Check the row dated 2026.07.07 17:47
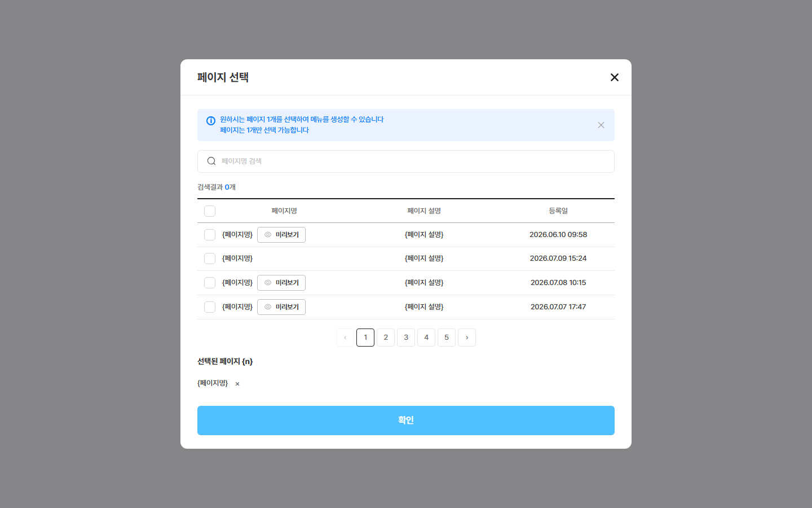Image resolution: width=812 pixels, height=508 pixels. click(210, 307)
